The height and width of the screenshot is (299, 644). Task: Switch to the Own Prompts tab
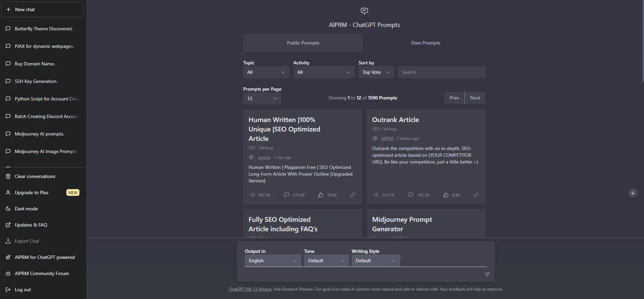click(425, 43)
